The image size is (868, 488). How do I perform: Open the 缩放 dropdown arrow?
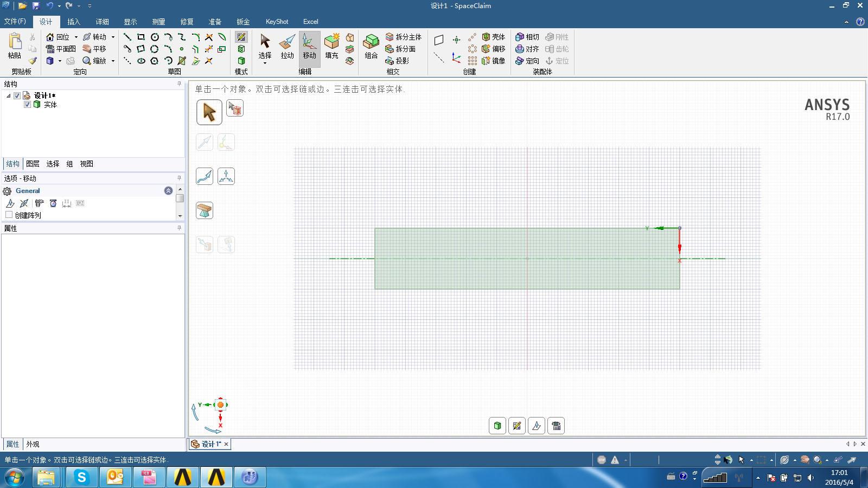[x=113, y=61]
